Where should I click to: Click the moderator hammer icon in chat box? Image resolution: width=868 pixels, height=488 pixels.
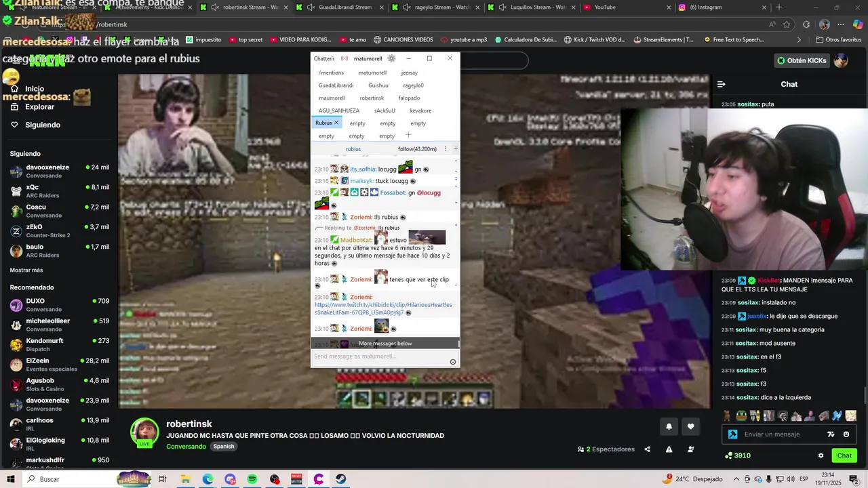(732, 434)
